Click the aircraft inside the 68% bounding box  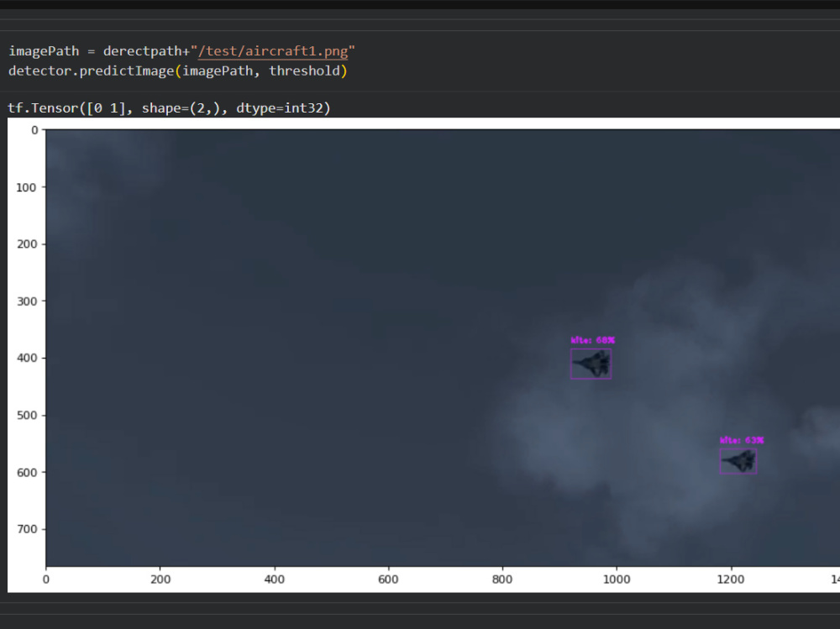(x=591, y=364)
